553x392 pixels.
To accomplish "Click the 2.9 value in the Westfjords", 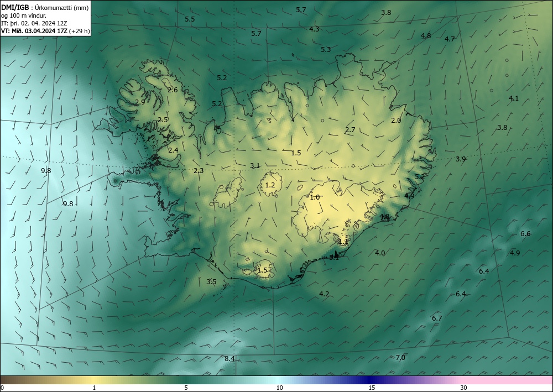I will point(140,102).
